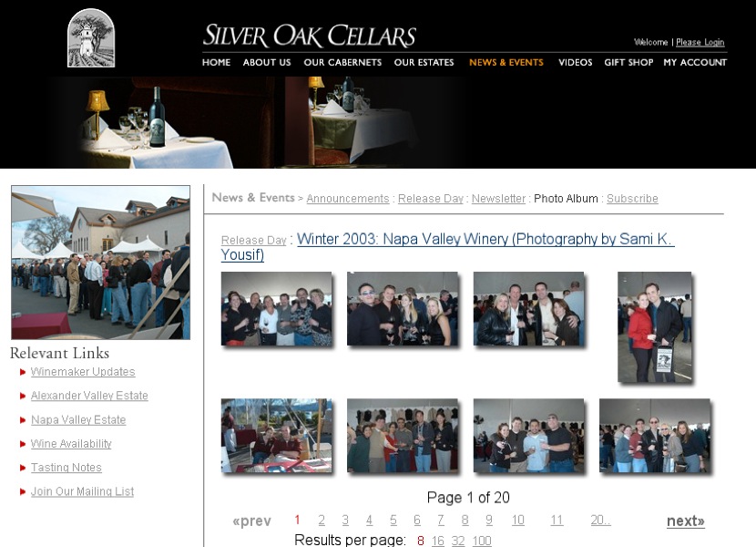Click the Silver Oak Cellars tower logo
756x547 pixels.
(91, 38)
